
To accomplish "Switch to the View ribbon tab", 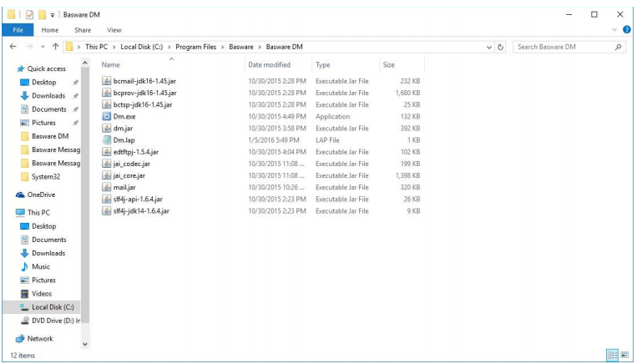I will pos(114,30).
